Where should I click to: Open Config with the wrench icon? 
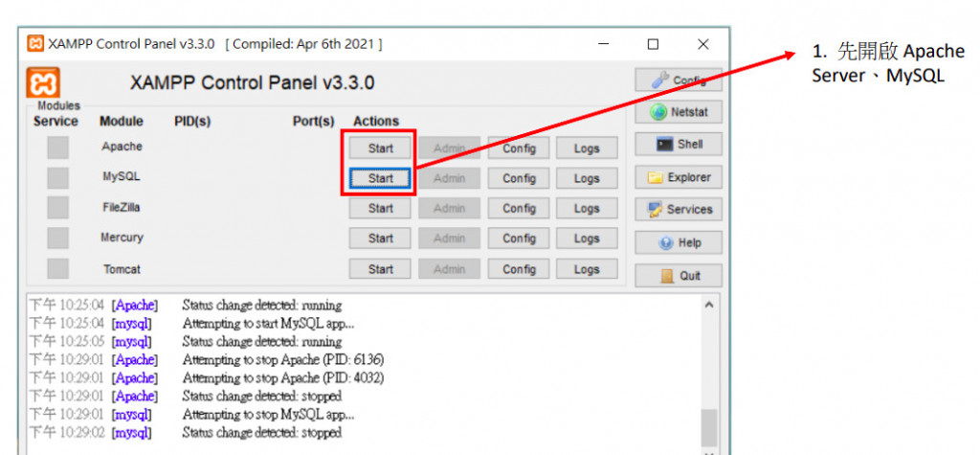point(679,80)
